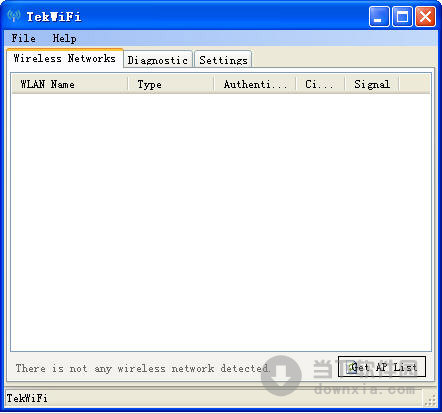Maximize the TekWiFi window

pos(402,16)
